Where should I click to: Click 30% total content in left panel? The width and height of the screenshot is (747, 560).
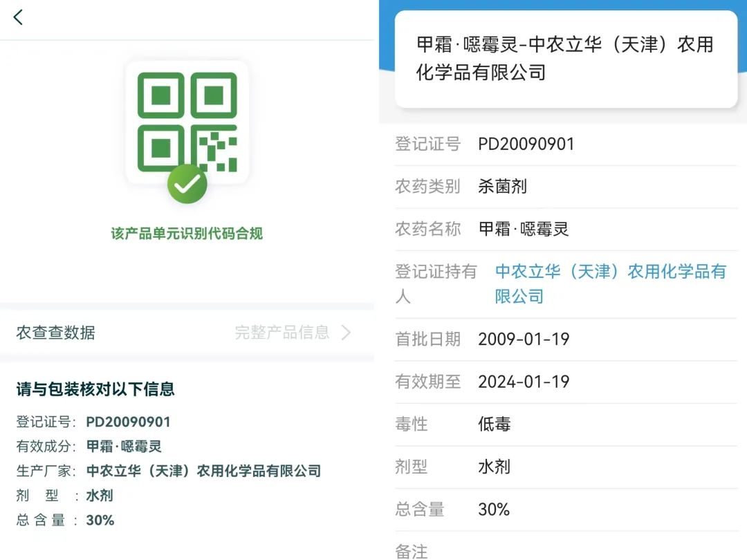click(x=100, y=520)
